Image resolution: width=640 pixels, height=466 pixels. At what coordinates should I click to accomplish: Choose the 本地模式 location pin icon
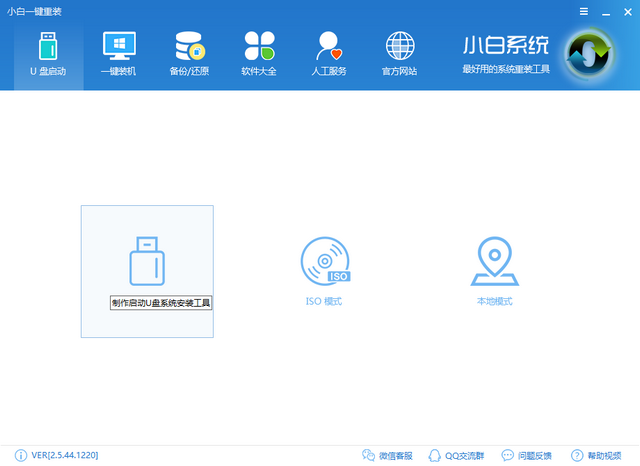[x=494, y=261]
